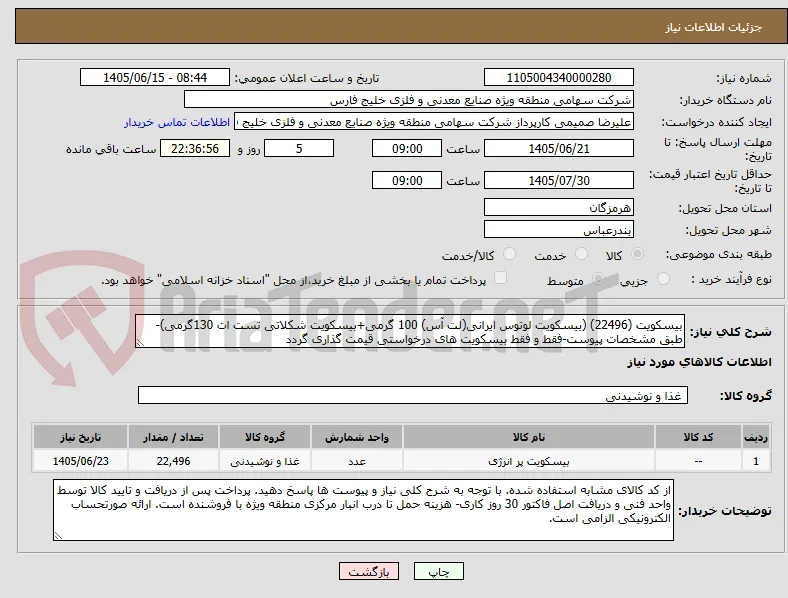Click the days remaining field showing 5

click(299, 148)
